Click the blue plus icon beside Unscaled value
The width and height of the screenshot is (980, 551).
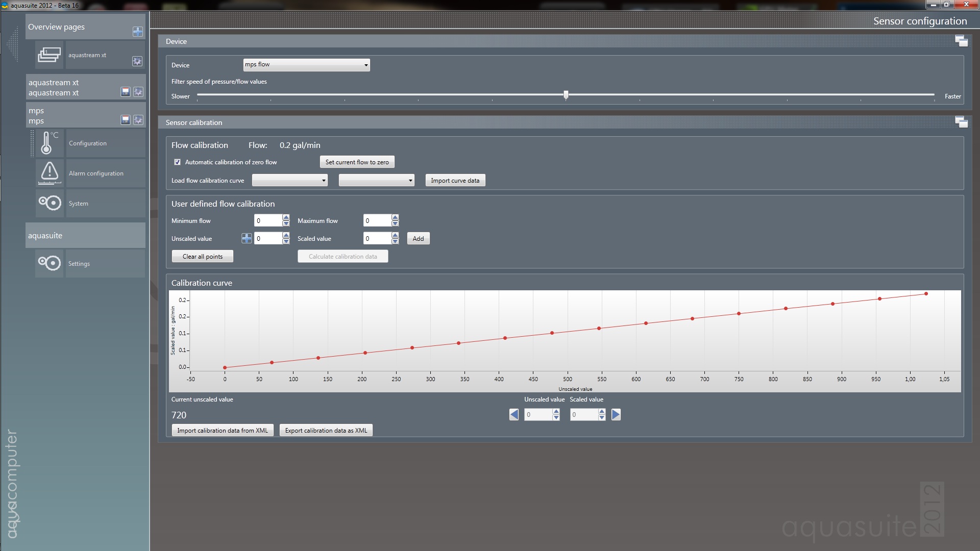(x=247, y=238)
